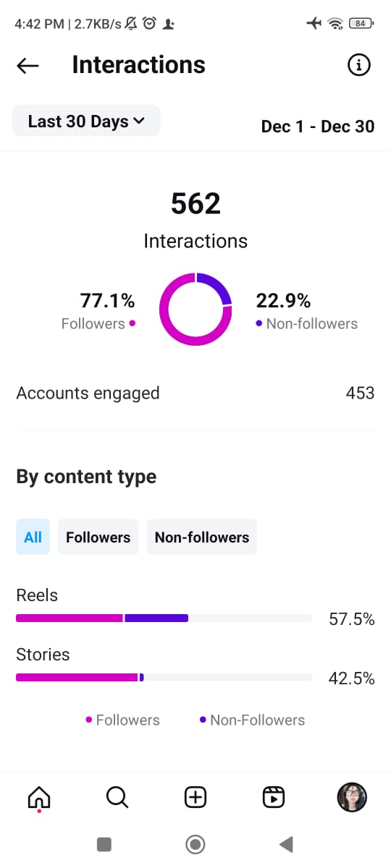This screenshot has height=868, width=391.
Task: Click the interactions donut chart
Action: (x=195, y=310)
